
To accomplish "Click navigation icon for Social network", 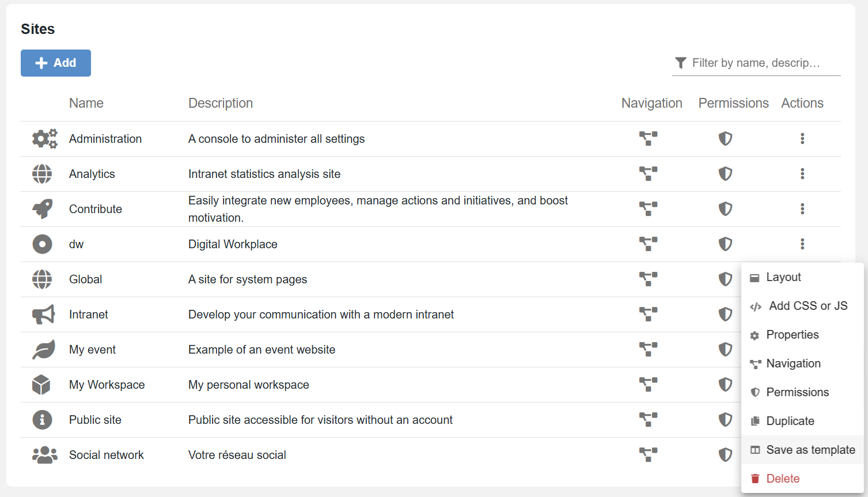I will [x=648, y=455].
